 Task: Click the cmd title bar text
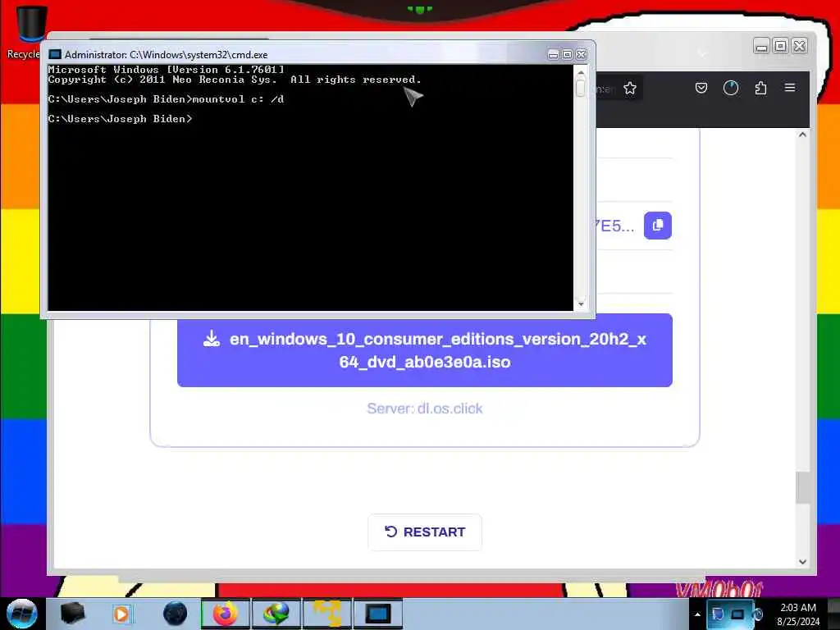166,55
